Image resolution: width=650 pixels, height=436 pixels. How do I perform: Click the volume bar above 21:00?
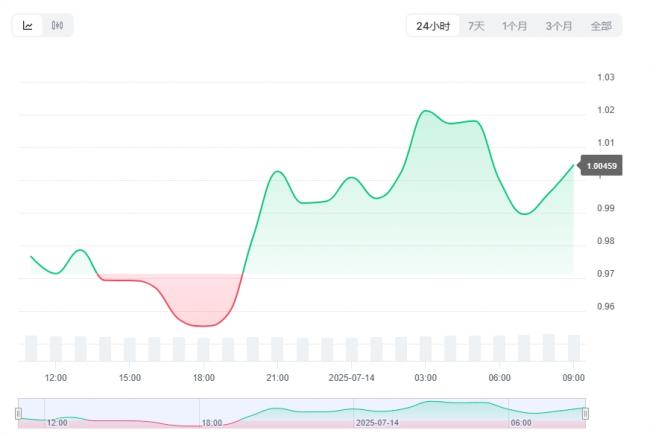coord(277,349)
